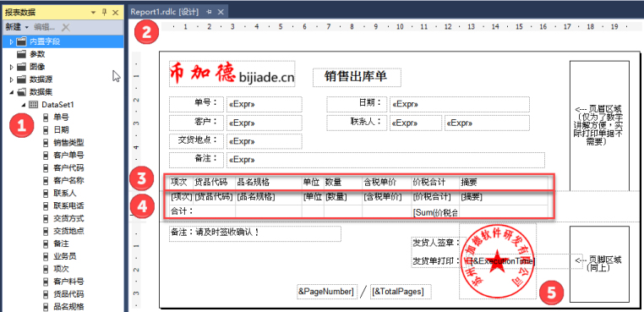Click the 编辑... button
Screen dimensions: 644x312
pyautogui.click(x=44, y=27)
